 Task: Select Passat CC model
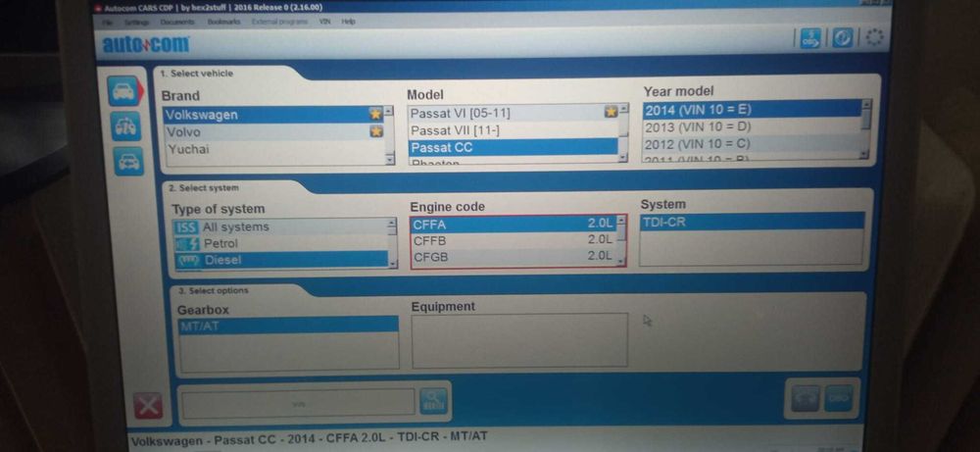pos(513,147)
